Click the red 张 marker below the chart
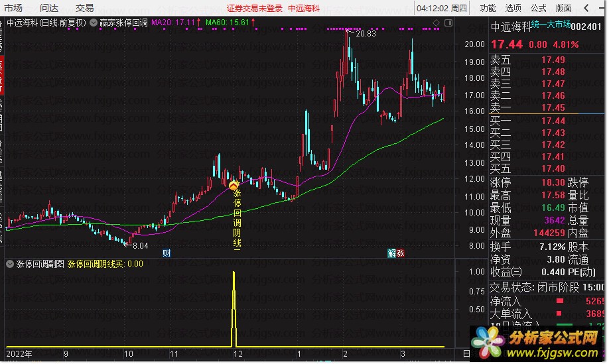 [x=401, y=253]
